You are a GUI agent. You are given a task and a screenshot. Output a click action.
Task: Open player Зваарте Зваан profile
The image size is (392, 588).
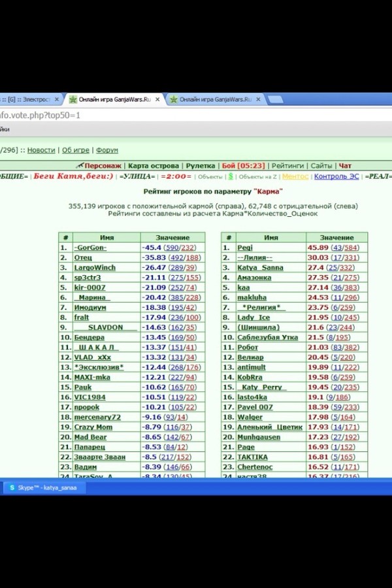pos(100,457)
